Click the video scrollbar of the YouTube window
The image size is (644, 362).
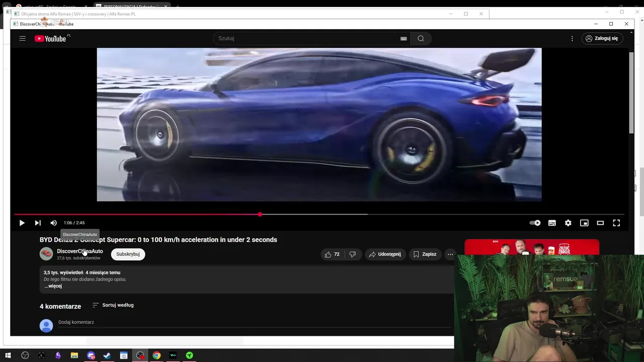[631, 92]
